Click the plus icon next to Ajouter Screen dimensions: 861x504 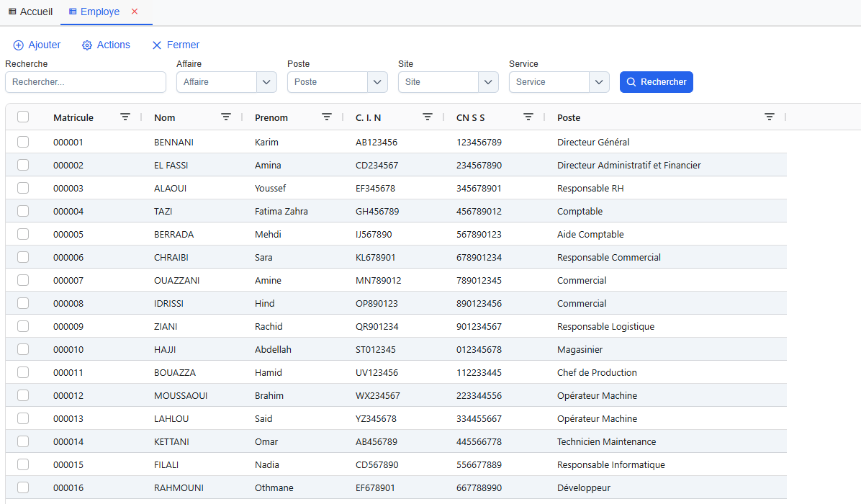[19, 45]
